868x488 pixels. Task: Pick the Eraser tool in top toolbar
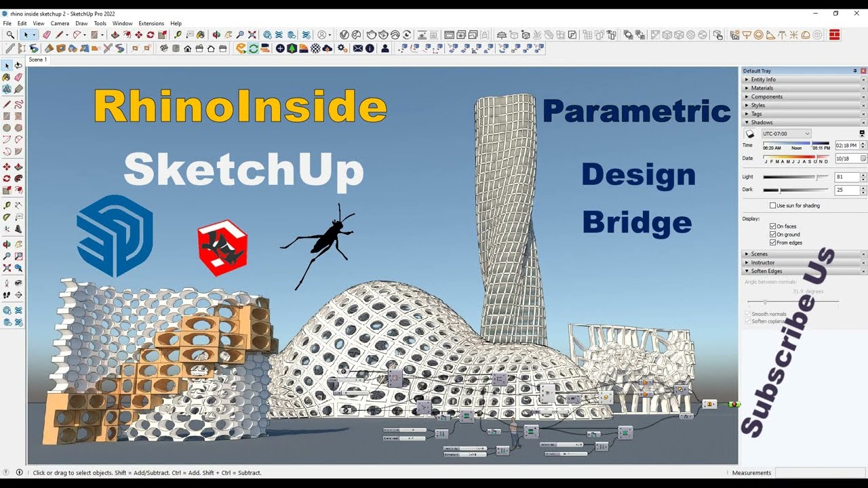pos(47,35)
